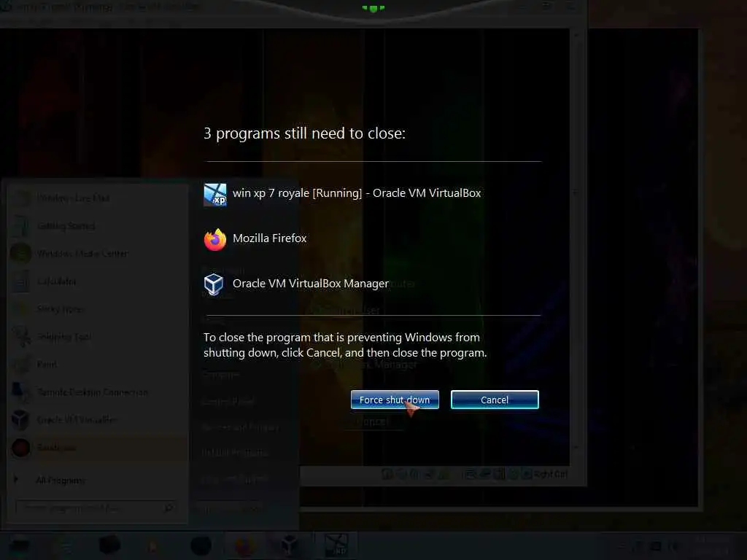
Task: Click the "Mozilla Firefox" program name
Action: point(270,238)
